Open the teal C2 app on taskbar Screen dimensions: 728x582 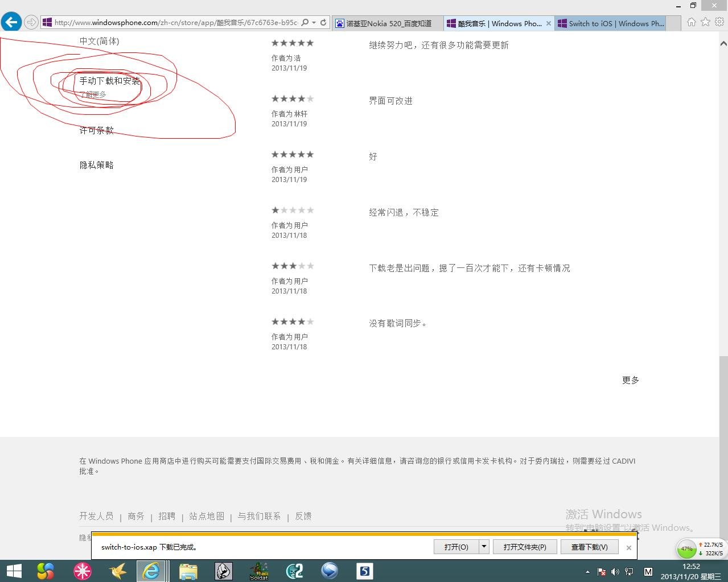tap(294, 571)
